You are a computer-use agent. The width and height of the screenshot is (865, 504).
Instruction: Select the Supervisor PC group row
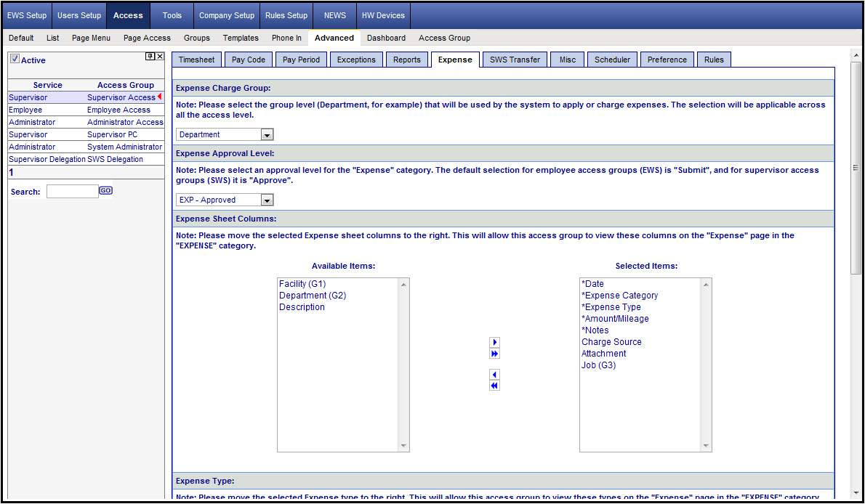click(86, 134)
